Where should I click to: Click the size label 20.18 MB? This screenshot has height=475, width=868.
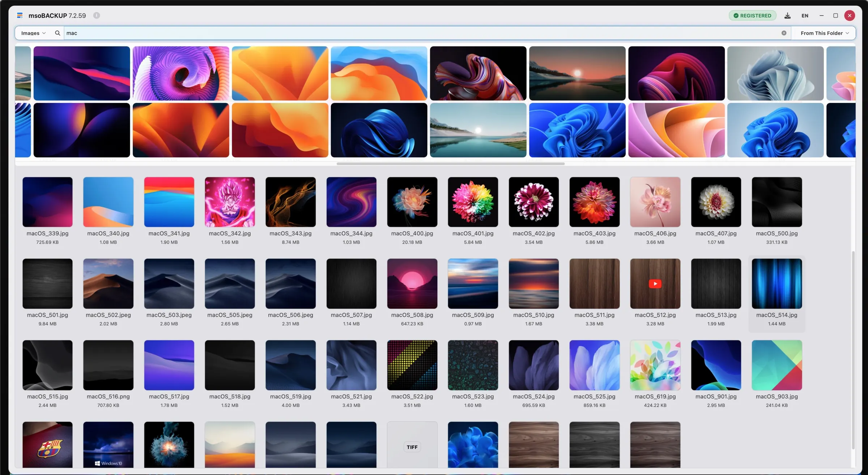click(412, 242)
